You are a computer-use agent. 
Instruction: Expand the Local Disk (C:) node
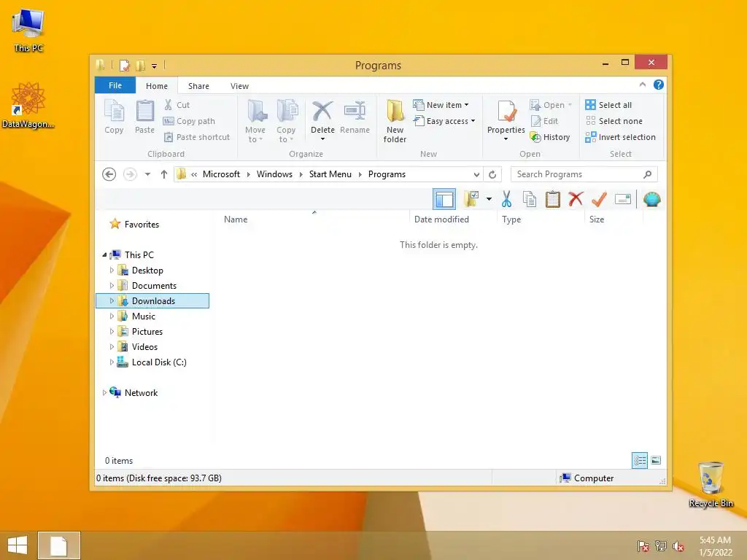(x=112, y=362)
